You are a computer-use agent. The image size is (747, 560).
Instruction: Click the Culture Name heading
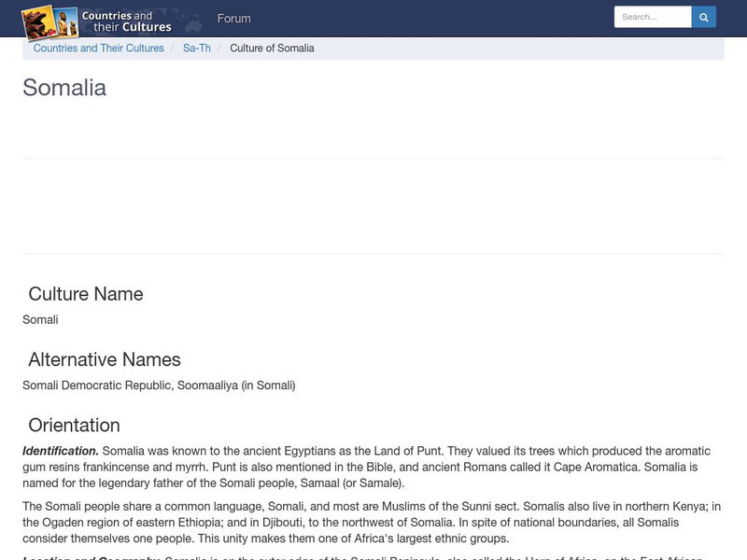point(86,294)
